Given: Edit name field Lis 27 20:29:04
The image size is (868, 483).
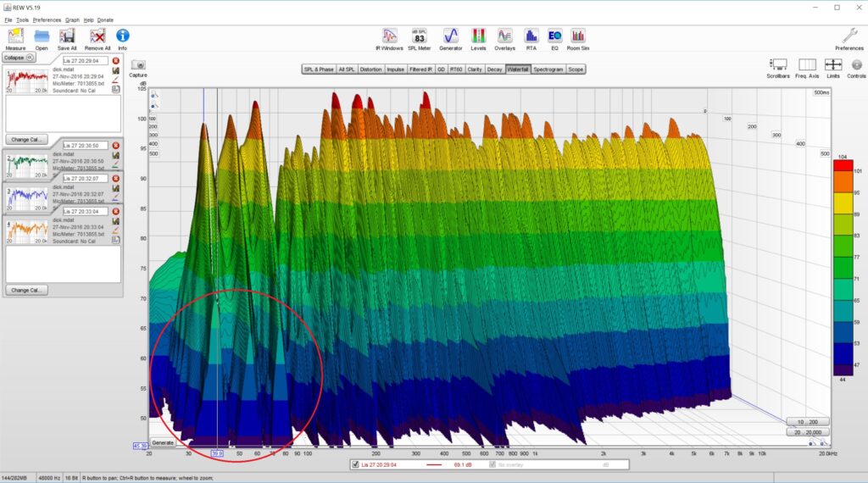Looking at the screenshot, I should coord(85,61).
